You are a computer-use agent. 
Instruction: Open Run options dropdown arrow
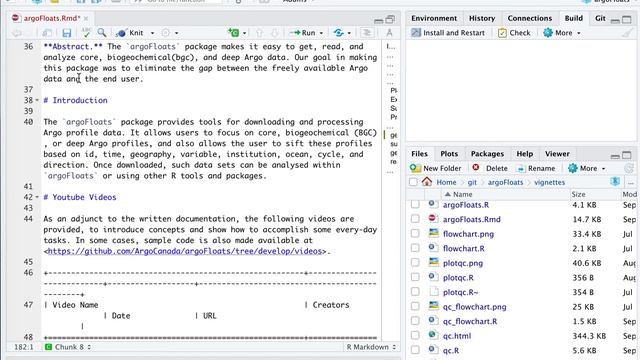point(321,33)
